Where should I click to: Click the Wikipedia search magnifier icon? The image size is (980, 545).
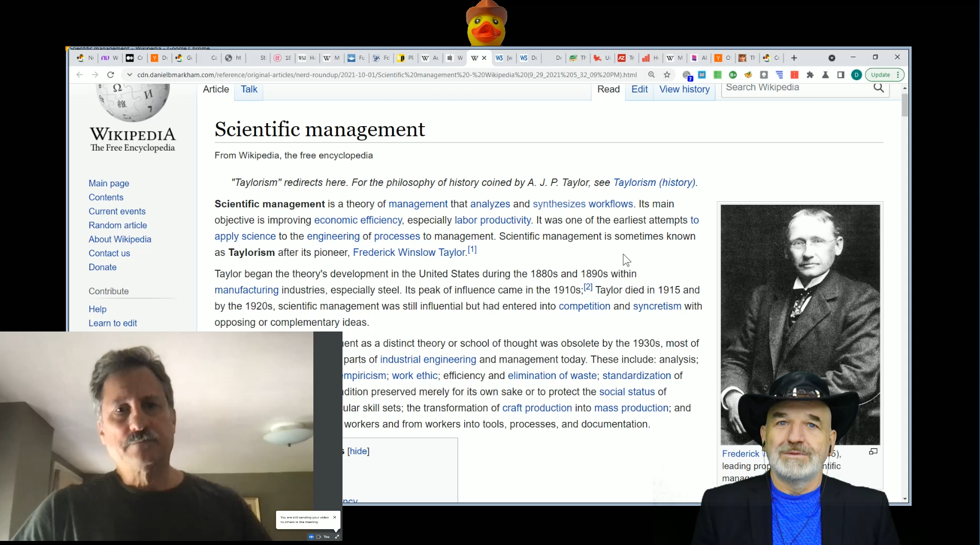(x=879, y=88)
